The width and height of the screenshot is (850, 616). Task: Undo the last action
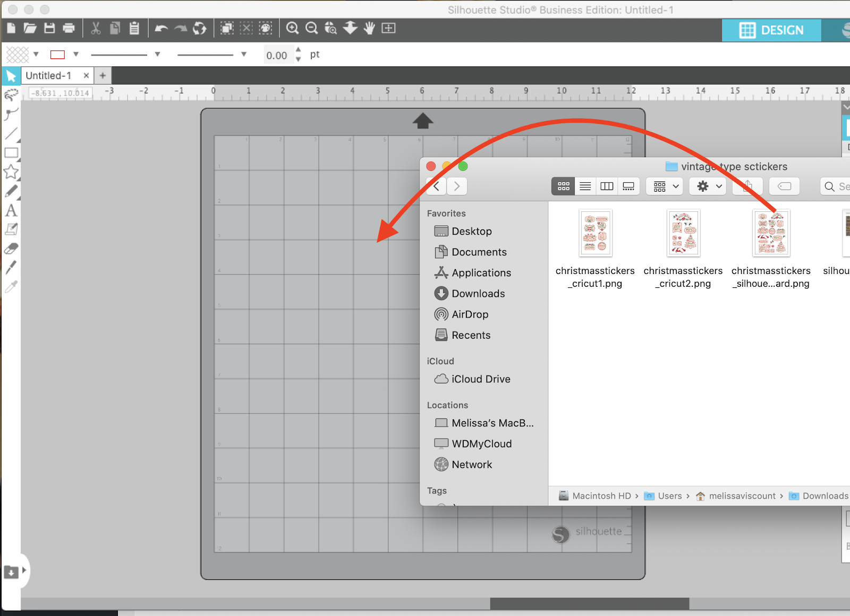click(161, 29)
